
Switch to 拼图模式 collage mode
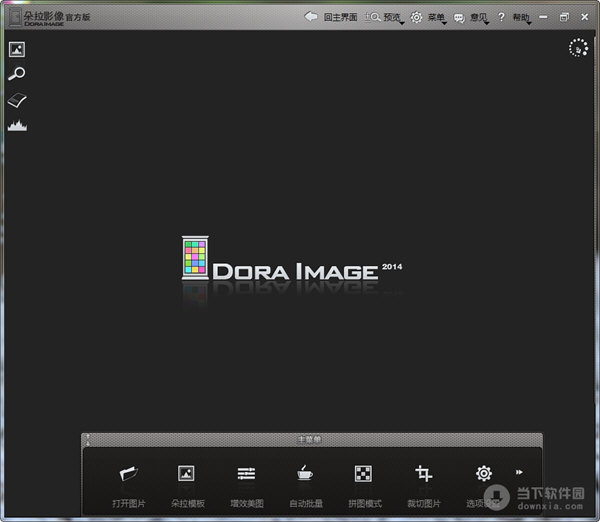(x=364, y=486)
